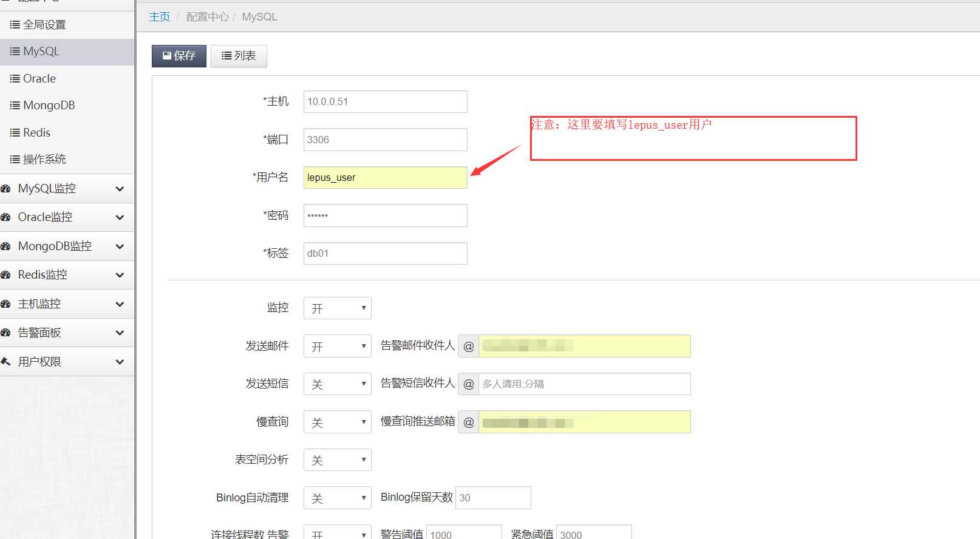Open the 表空间分析 dropdown
This screenshot has height=539, width=980.
(x=338, y=460)
